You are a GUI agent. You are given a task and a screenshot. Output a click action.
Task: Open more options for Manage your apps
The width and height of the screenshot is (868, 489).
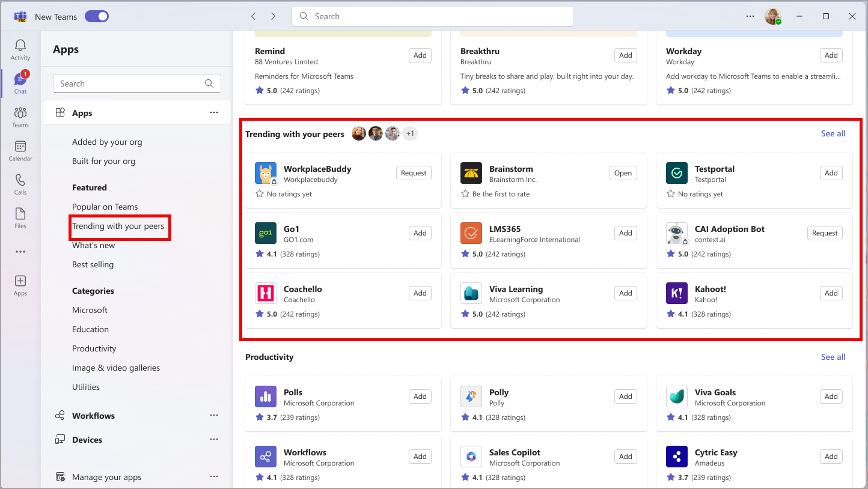click(214, 476)
